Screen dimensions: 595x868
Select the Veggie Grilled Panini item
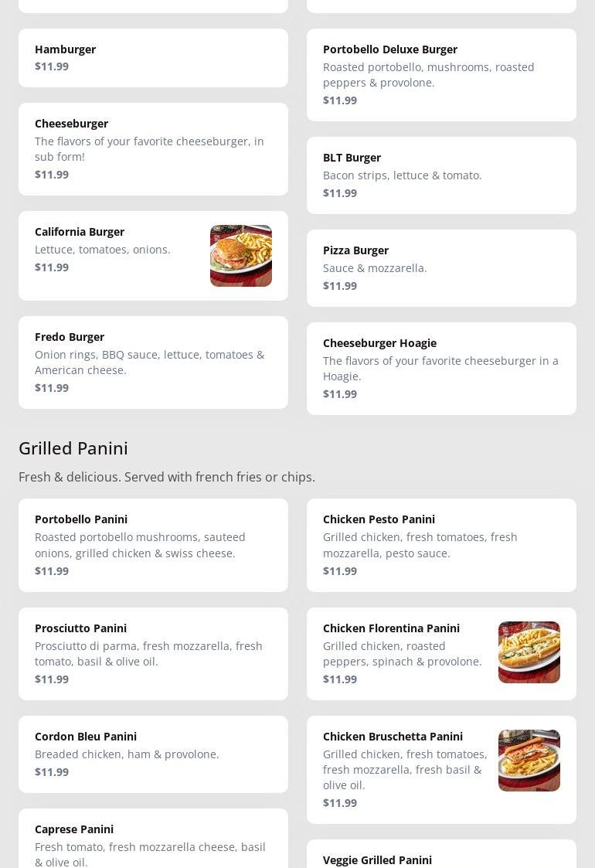(441, 853)
